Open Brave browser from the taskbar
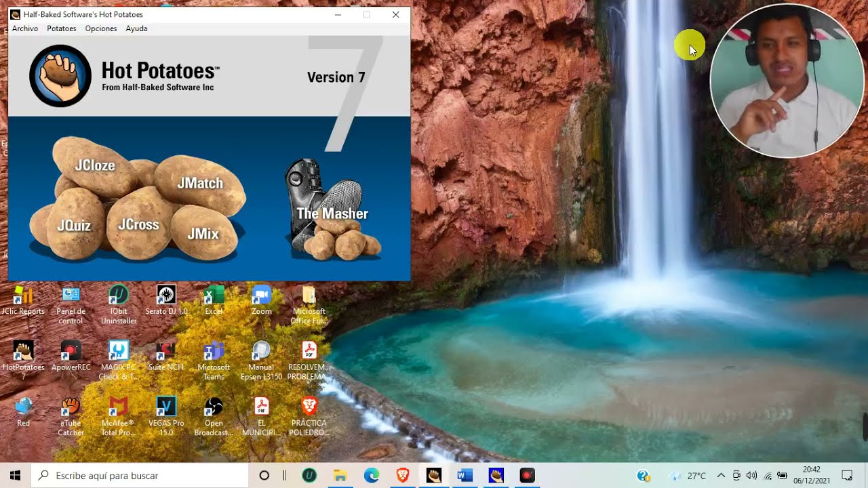Viewport: 868px width, 488px height. click(403, 476)
